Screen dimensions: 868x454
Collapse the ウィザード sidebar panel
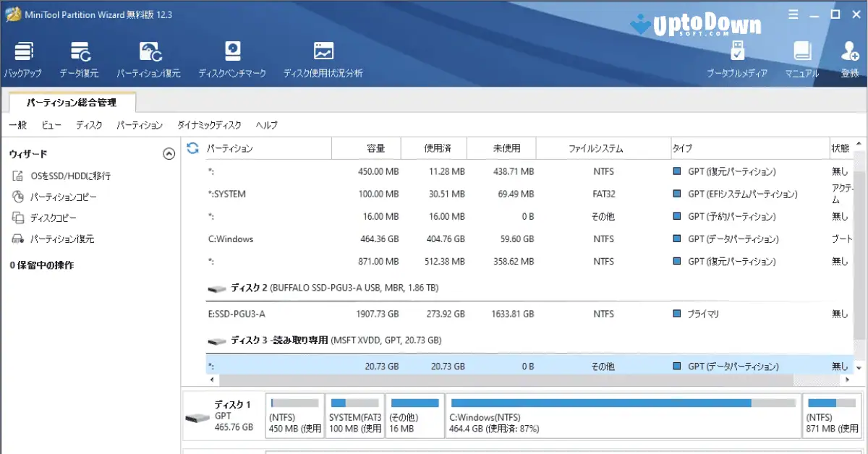pyautogui.click(x=169, y=153)
